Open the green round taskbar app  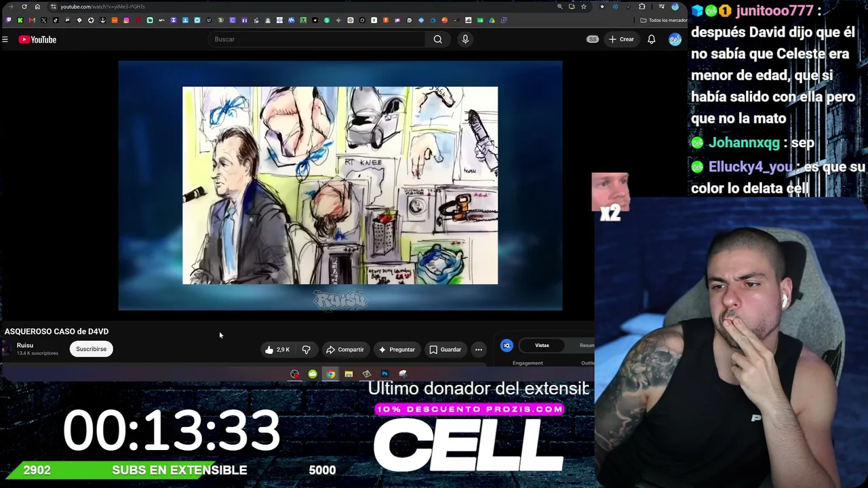click(x=313, y=374)
